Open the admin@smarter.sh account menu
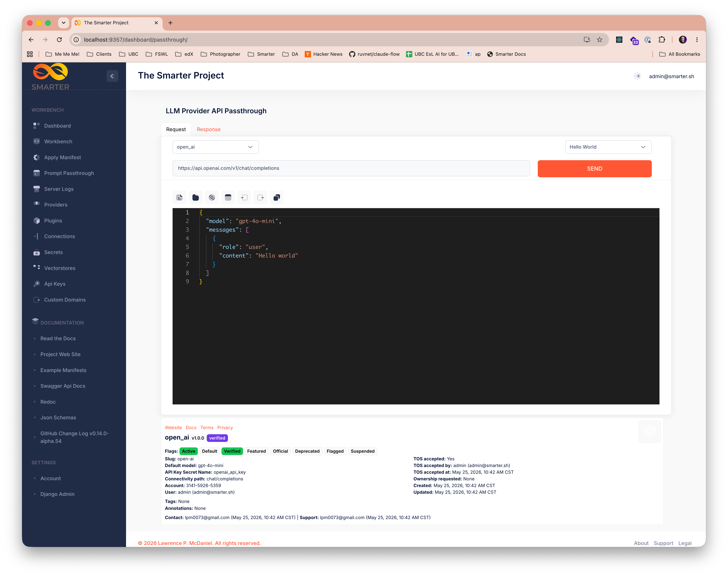 671,76
